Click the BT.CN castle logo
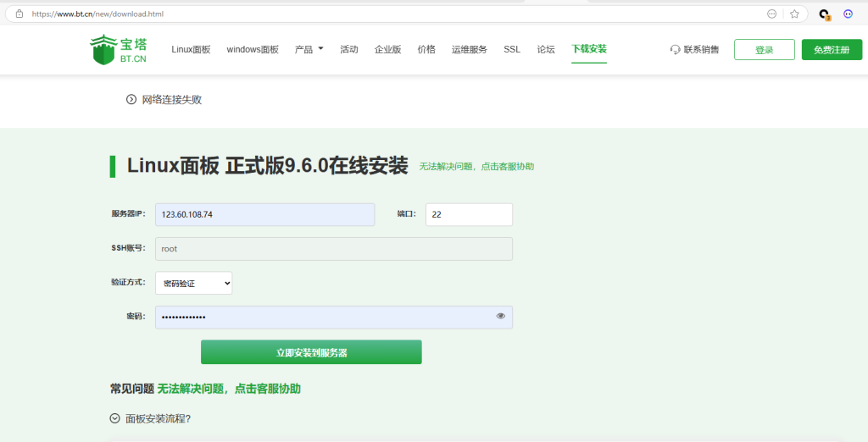The height and width of the screenshot is (442, 868). pyautogui.click(x=119, y=49)
